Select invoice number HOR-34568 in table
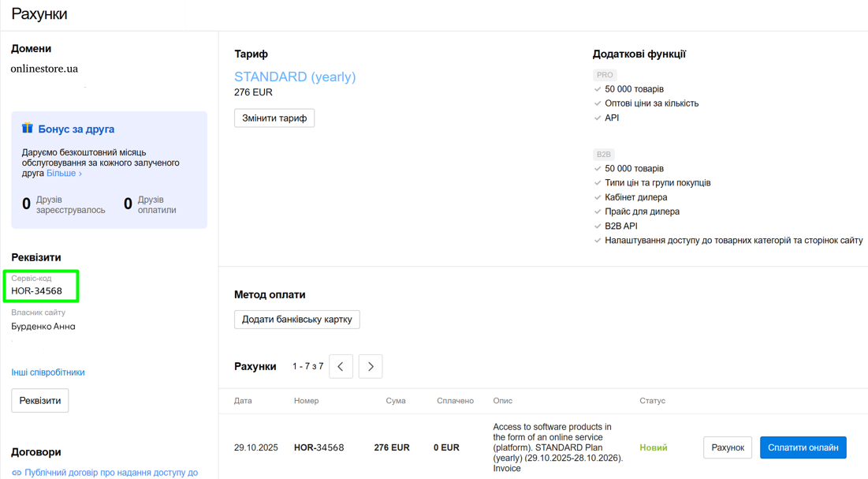The height and width of the screenshot is (479, 868). pyautogui.click(x=319, y=447)
